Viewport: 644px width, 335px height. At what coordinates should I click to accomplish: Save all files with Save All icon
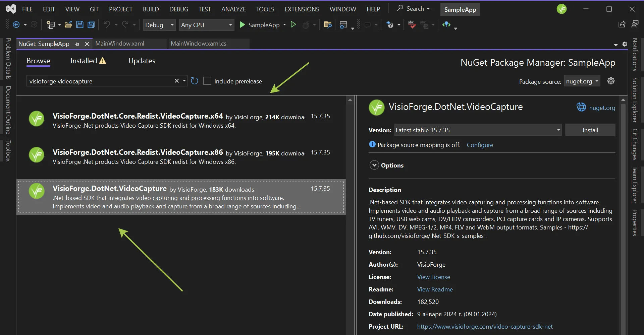(91, 24)
